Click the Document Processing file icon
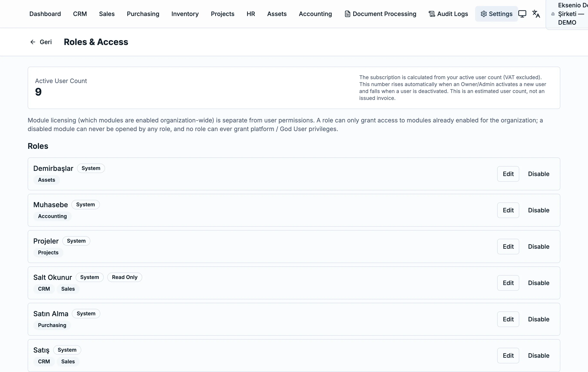This screenshot has height=372, width=588. (x=347, y=14)
